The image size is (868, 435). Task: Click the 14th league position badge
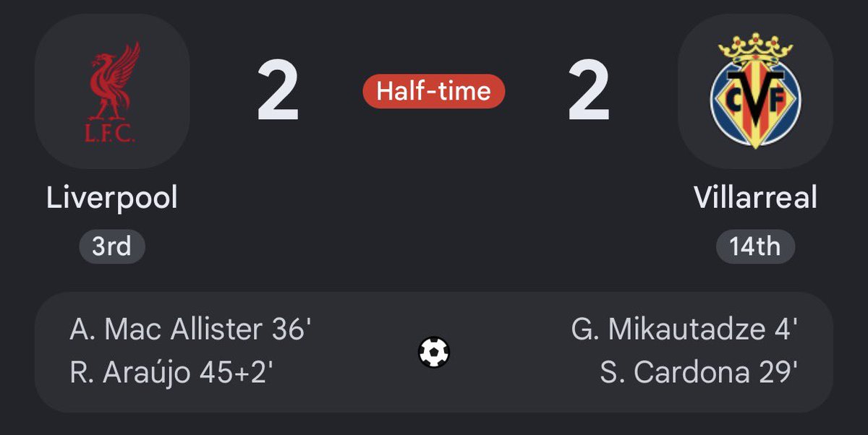pos(755,247)
